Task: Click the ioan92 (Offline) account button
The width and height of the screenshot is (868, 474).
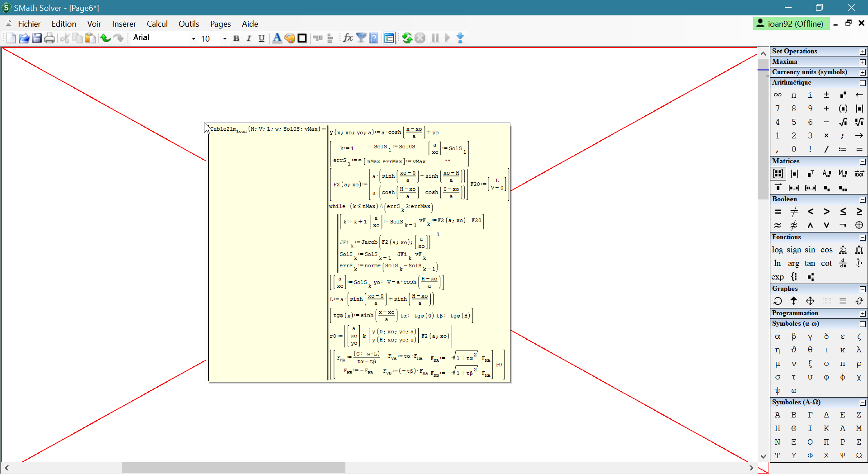Action: click(x=791, y=24)
